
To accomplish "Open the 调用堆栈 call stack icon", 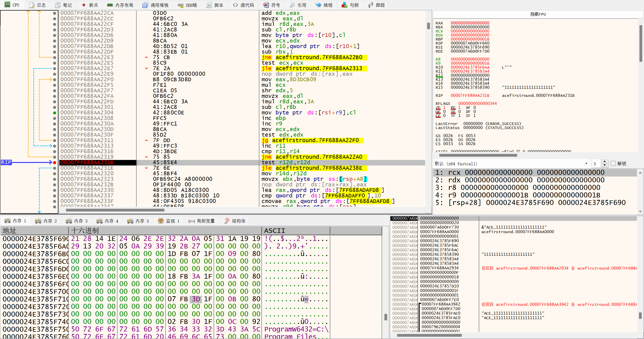I will 145,5.
